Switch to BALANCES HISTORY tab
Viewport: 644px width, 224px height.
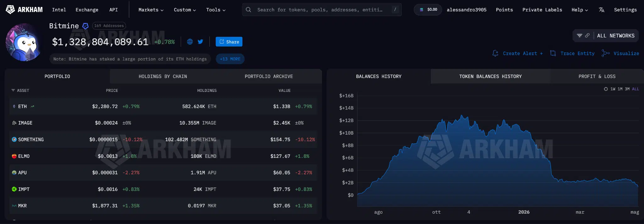pyautogui.click(x=379, y=76)
